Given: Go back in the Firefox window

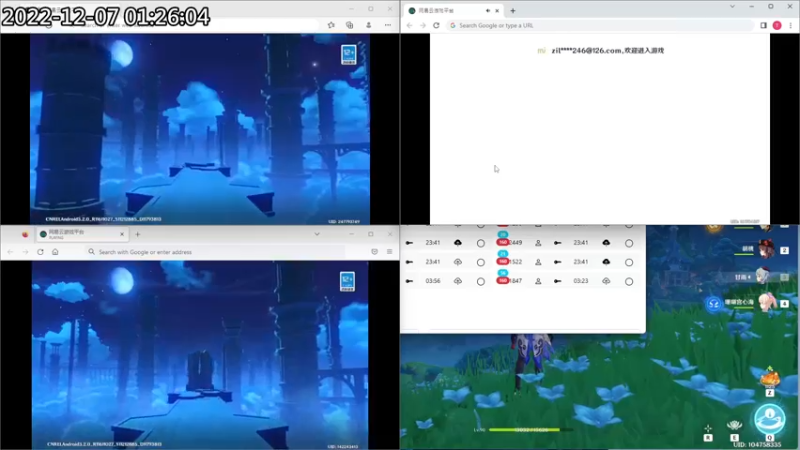Looking at the screenshot, I should click(10, 252).
